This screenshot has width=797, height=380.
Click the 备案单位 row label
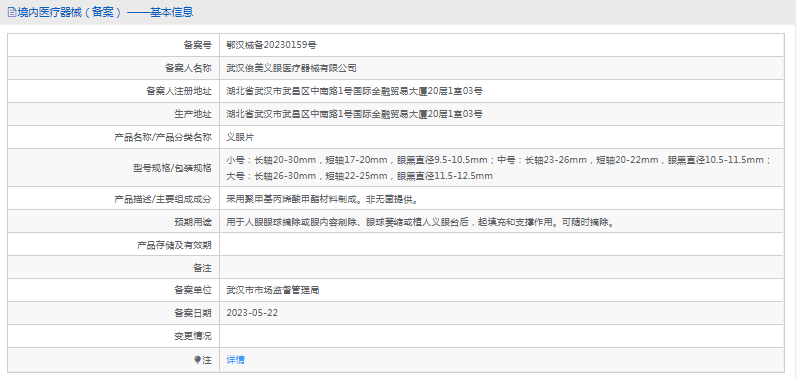(x=193, y=291)
